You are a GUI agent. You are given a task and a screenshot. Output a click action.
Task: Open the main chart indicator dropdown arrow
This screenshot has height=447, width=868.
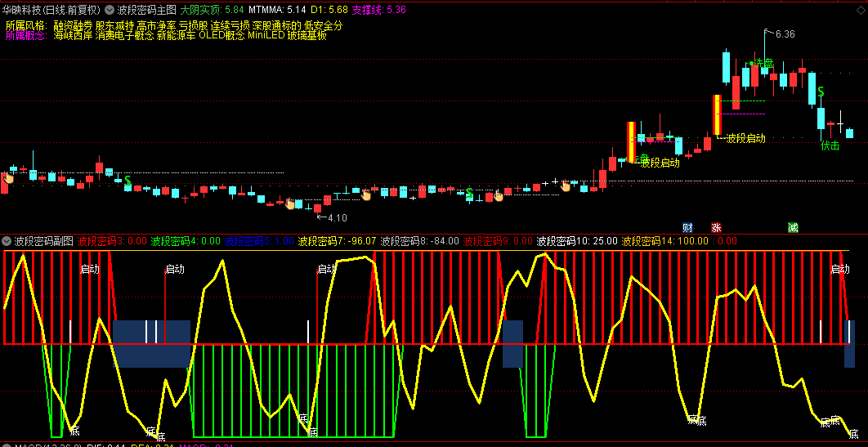[110, 10]
